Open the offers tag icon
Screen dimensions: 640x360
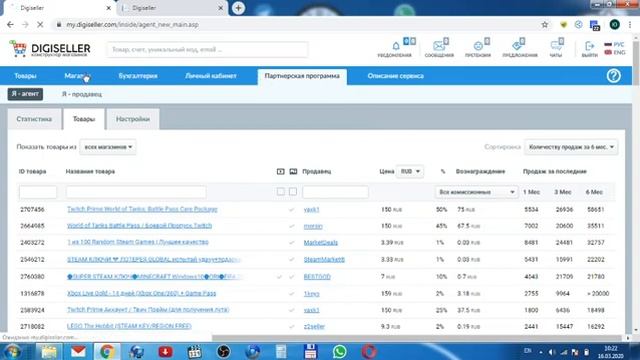point(518,45)
